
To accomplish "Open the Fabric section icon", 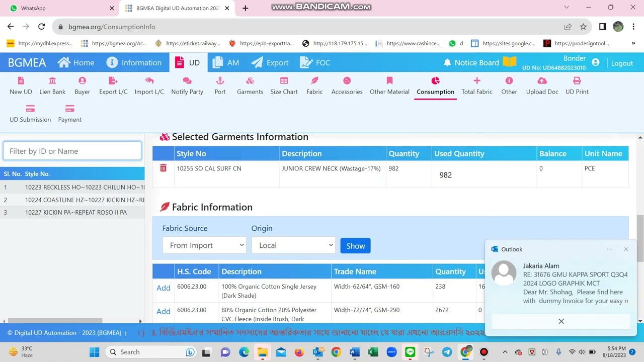I will click(x=314, y=80).
